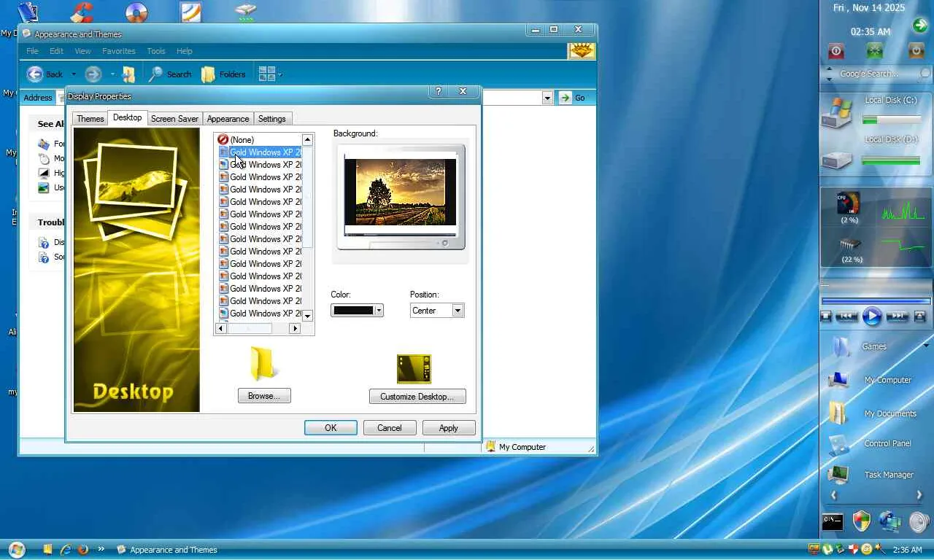Open Search in the Explorer toolbar
Image resolution: width=934 pixels, height=560 pixels.
[x=170, y=74]
